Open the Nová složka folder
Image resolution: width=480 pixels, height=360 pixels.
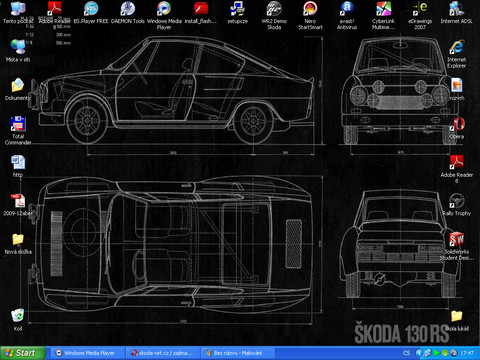point(18,239)
